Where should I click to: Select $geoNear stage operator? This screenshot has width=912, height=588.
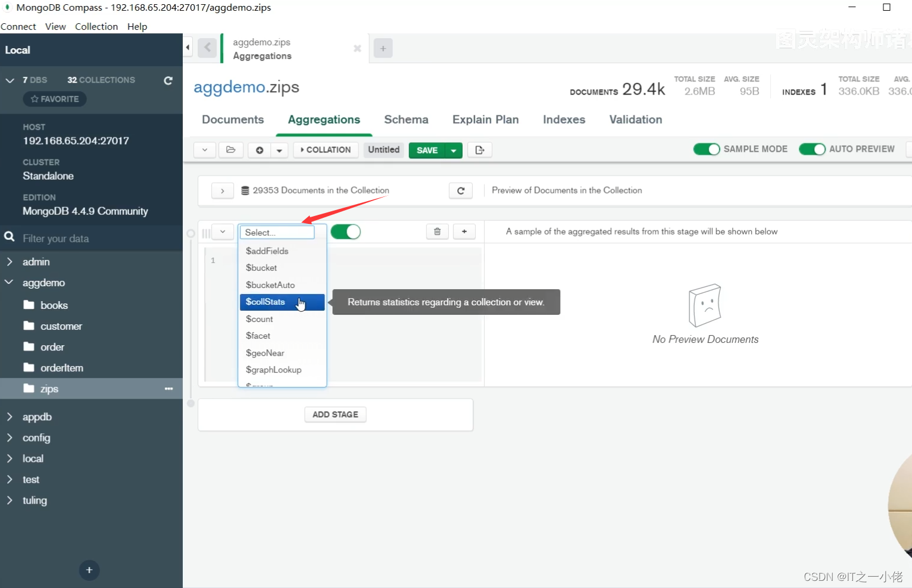tap(282, 353)
